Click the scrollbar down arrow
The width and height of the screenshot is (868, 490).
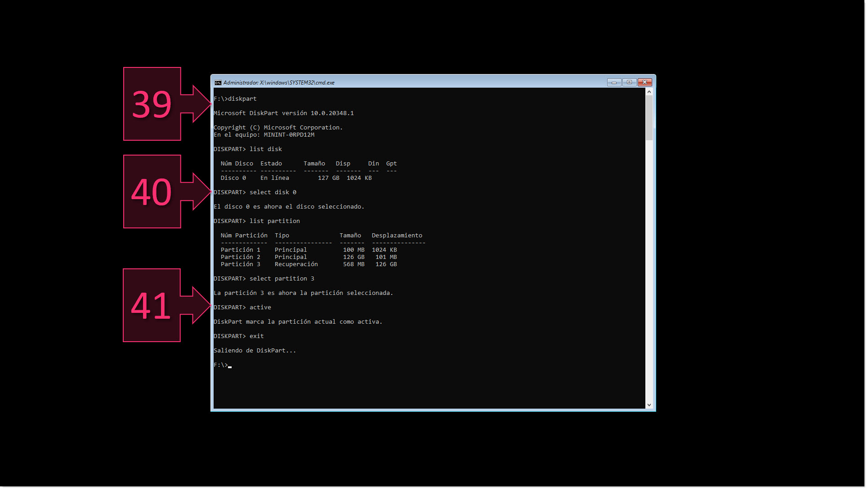point(649,405)
